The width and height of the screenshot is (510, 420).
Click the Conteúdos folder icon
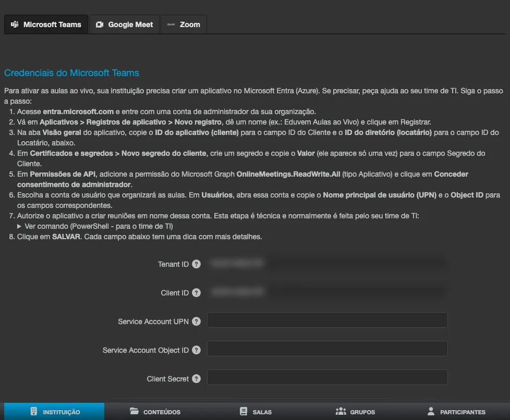click(x=134, y=411)
